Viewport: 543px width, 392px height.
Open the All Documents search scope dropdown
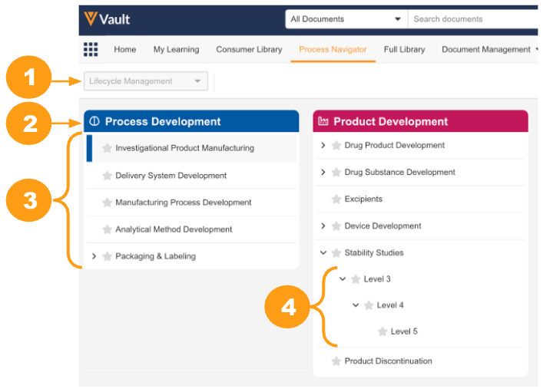[346, 19]
